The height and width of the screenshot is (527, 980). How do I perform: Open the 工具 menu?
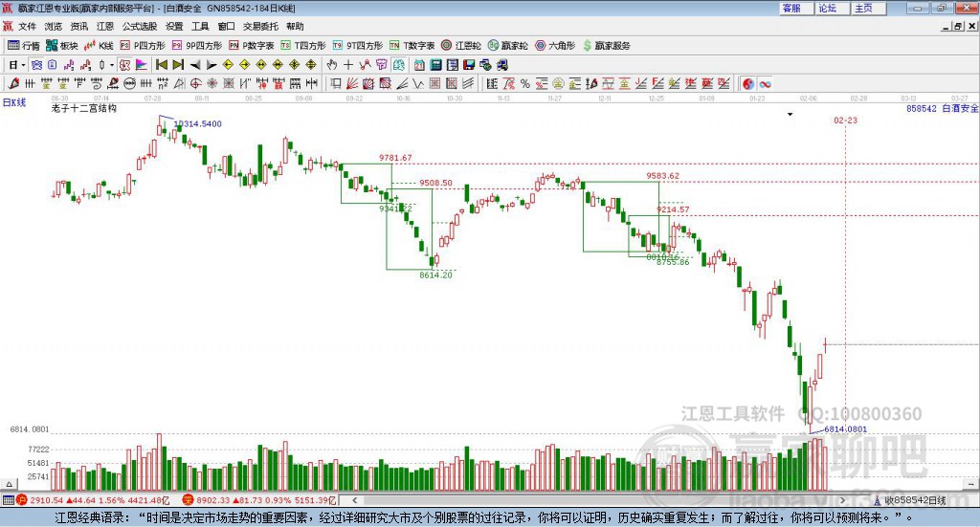(200, 26)
